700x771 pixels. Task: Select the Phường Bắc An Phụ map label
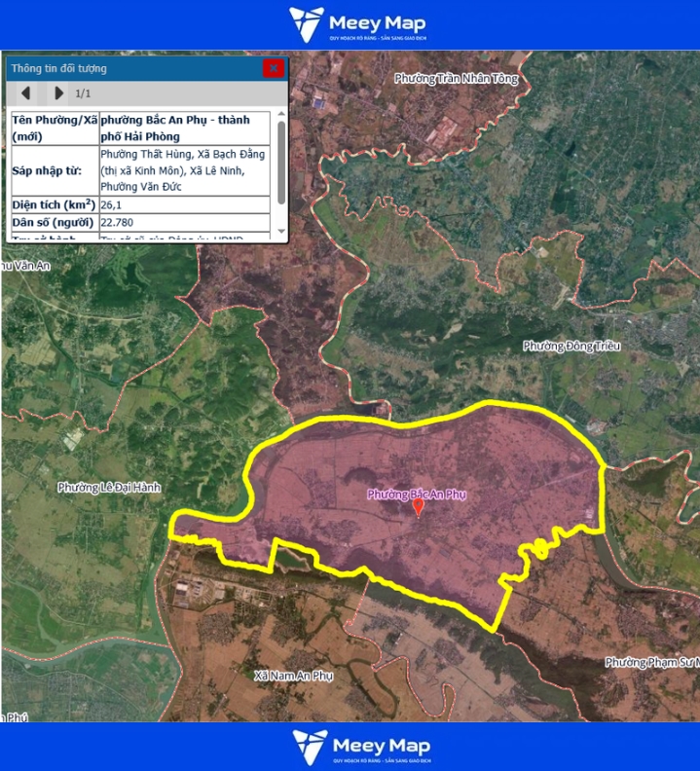(x=417, y=494)
